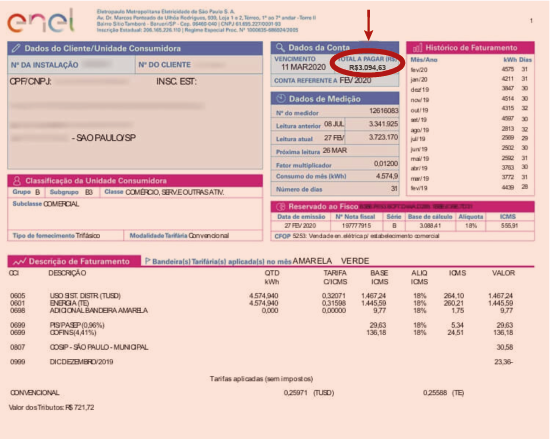Click COSIP - SÃO PAULO - MUNICIPAL row
550x439 pixels.
tap(262, 347)
